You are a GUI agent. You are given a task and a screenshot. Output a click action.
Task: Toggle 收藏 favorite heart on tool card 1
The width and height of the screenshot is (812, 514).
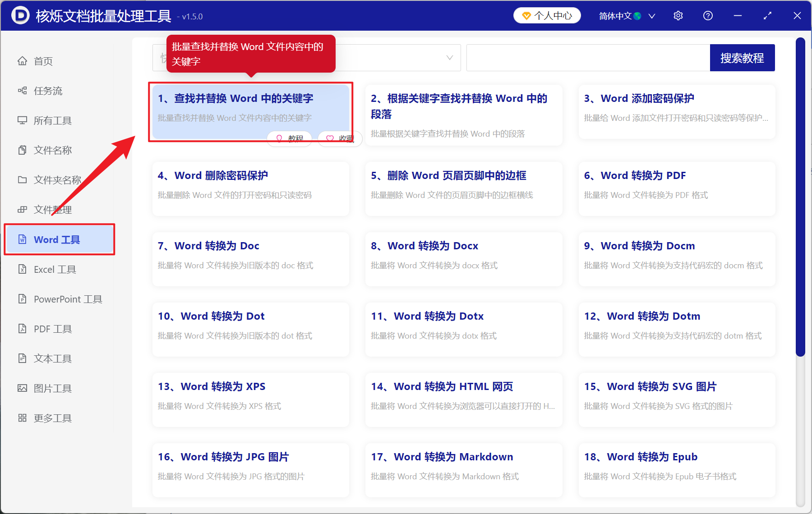click(x=340, y=138)
